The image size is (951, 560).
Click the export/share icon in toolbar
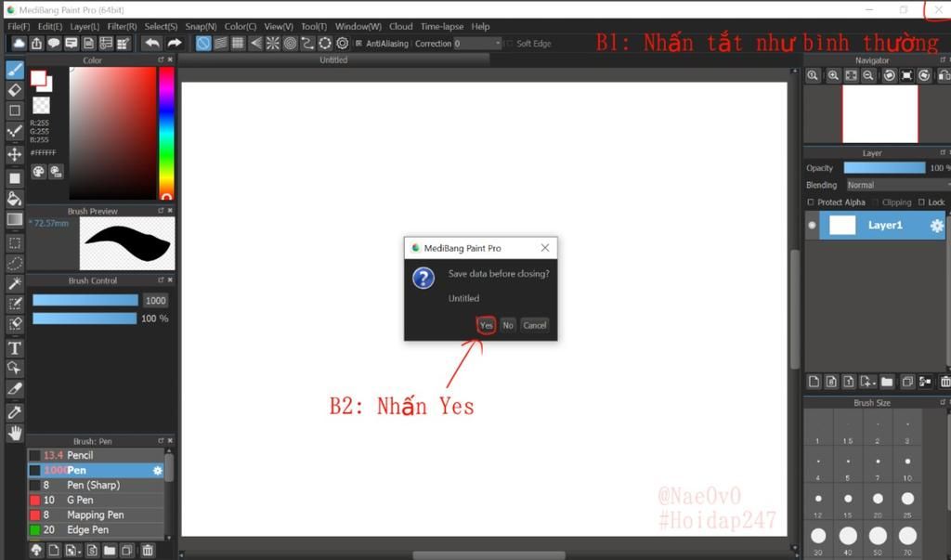tap(36, 43)
